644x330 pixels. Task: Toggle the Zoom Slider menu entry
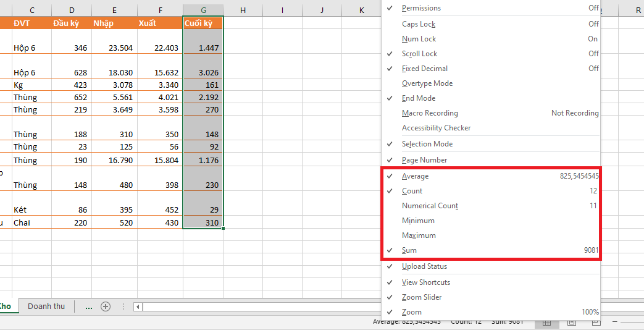[422, 297]
